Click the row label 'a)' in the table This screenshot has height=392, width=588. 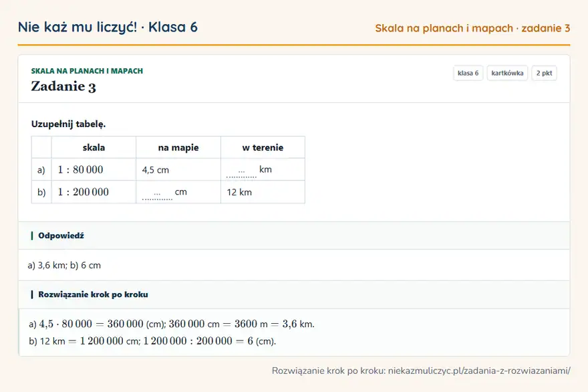(x=41, y=170)
